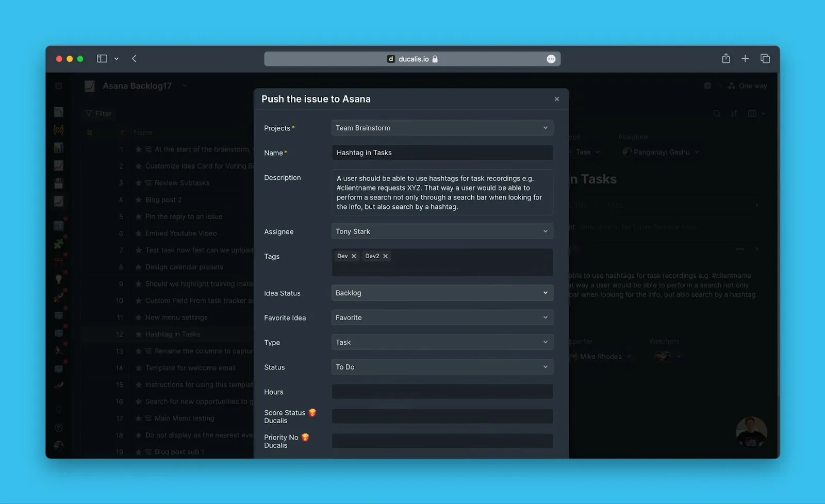Go back with the browser back arrow

click(x=134, y=59)
